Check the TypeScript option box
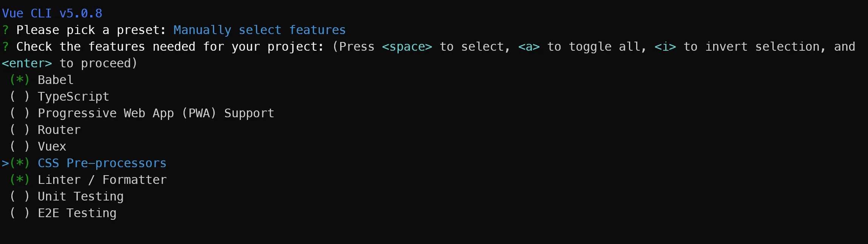 20,96
